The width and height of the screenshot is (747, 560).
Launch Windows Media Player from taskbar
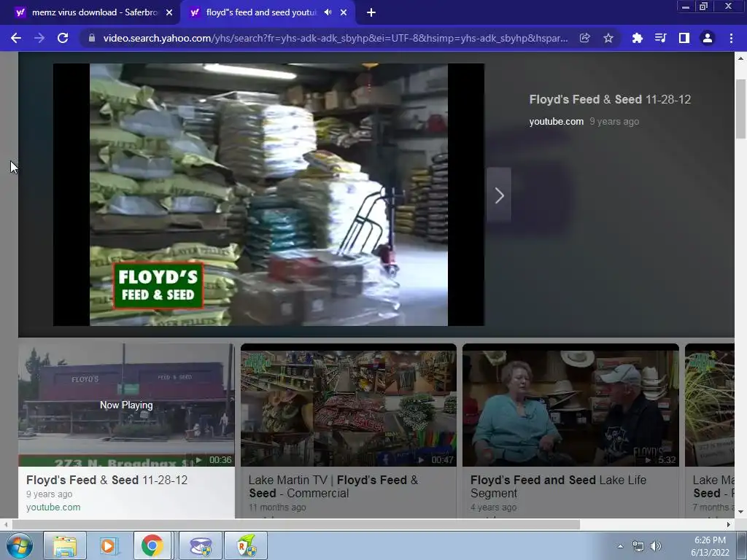(x=109, y=545)
